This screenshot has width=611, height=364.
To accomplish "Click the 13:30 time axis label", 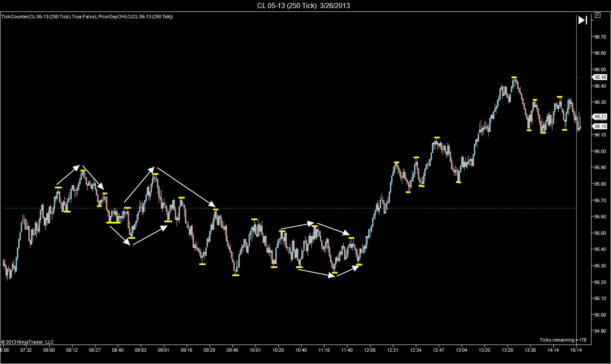I will pyautogui.click(x=530, y=350).
